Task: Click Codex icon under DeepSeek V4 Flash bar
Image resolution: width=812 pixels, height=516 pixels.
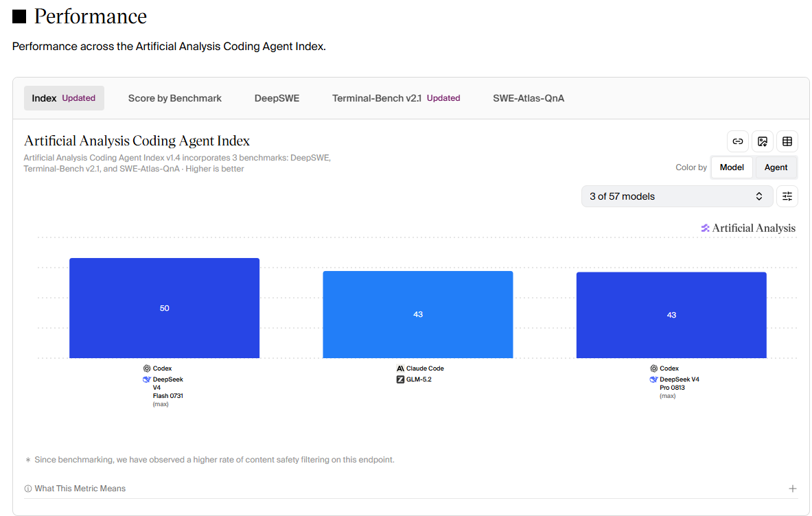Action: (x=147, y=368)
